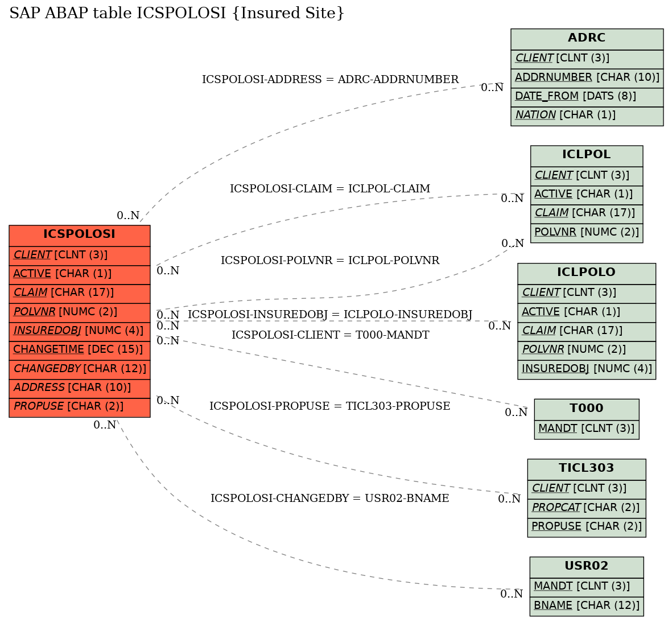Image resolution: width=672 pixels, height=622 pixels.
Task: Click the ICSPOLOSI-ADDRESS = ADRC-ADDRNUMBER relation label
Action: coord(330,80)
